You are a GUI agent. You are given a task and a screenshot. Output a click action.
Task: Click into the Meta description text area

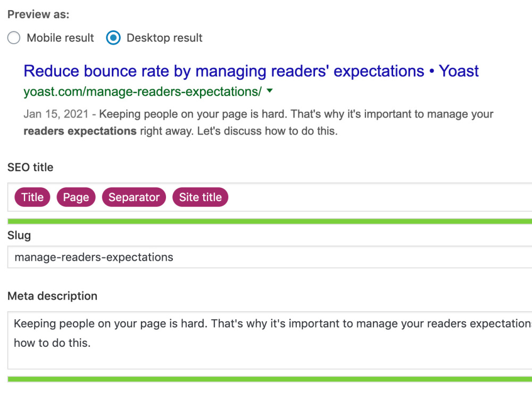pyautogui.click(x=270, y=340)
